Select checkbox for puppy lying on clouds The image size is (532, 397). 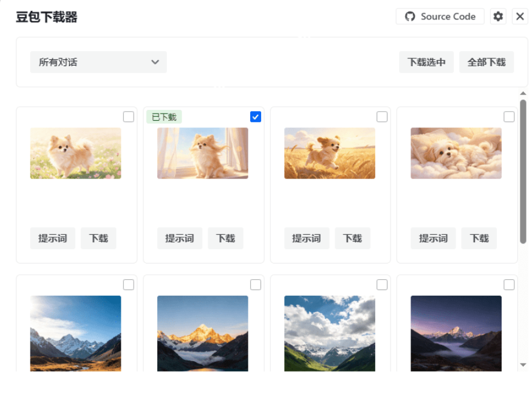(509, 117)
